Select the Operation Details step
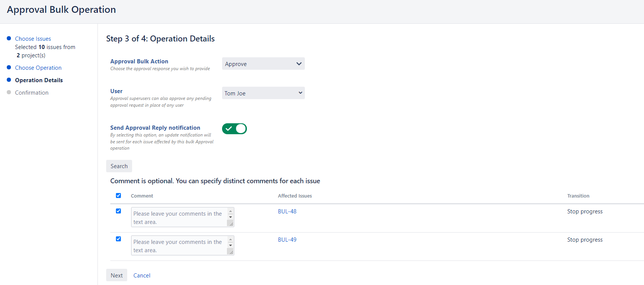This screenshot has height=285, width=644. coord(39,80)
